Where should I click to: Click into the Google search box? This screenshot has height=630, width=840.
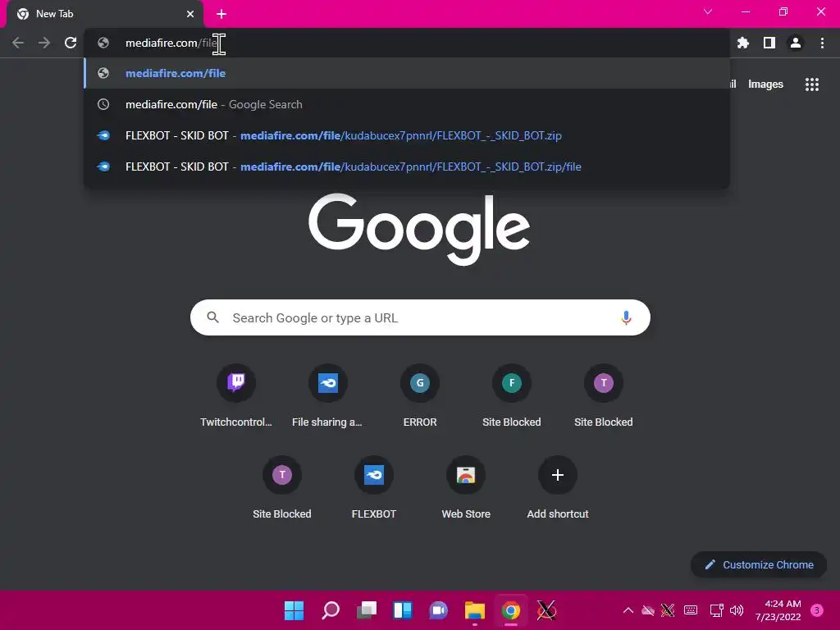420,317
